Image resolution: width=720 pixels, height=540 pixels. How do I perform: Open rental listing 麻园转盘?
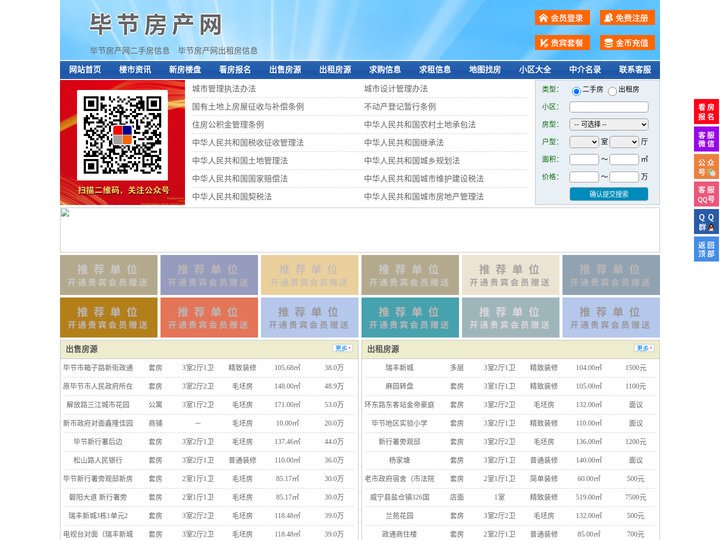click(399, 386)
